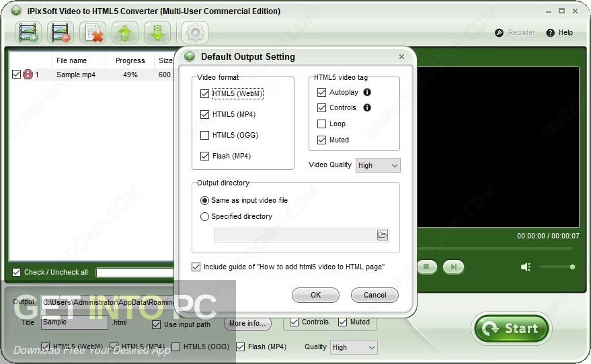Minimize the converter window
This screenshot has width=591, height=364.
click(x=549, y=11)
